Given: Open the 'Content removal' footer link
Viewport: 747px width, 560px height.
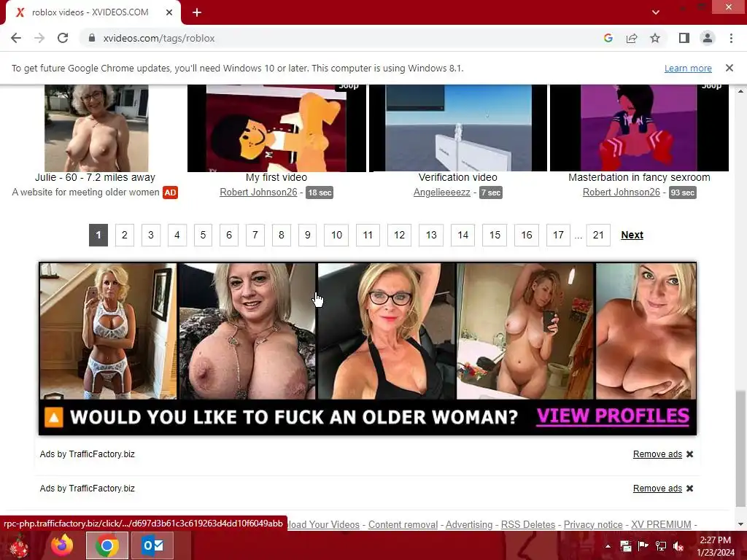Looking at the screenshot, I should click(x=403, y=525).
